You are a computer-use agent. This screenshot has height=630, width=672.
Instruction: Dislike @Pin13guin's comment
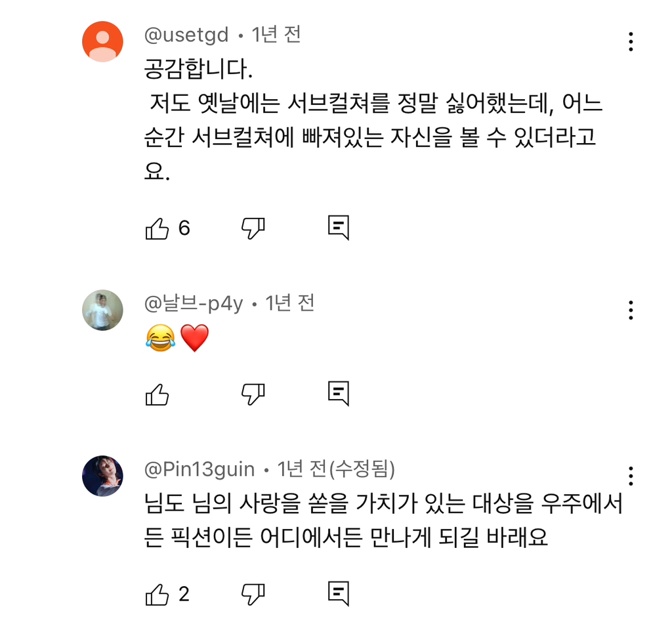(253, 593)
